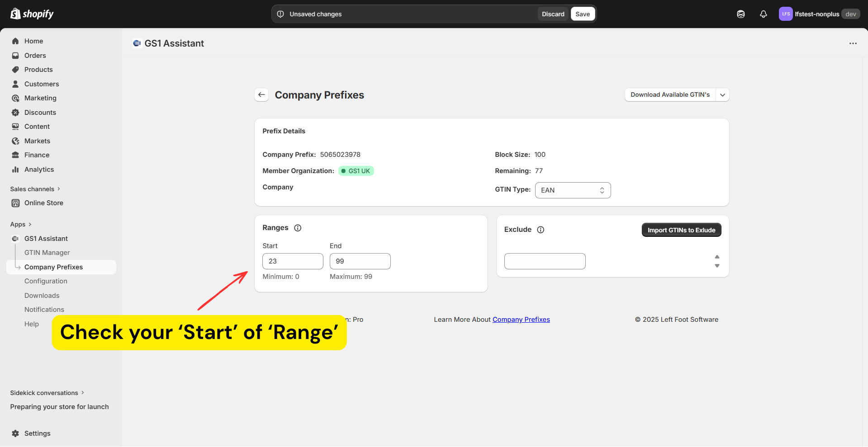868x447 pixels.
Task: Open the notifications bell
Action: [764, 14]
